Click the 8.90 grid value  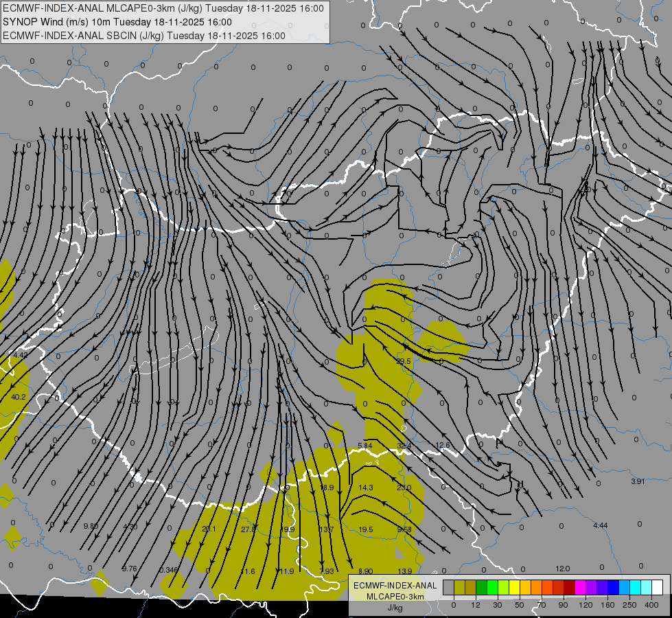(366, 571)
